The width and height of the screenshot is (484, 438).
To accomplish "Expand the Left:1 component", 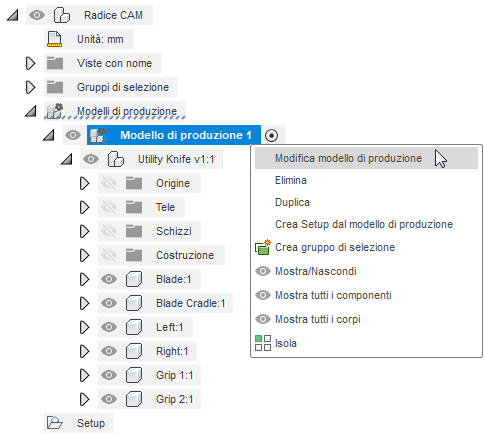I will coord(84,327).
